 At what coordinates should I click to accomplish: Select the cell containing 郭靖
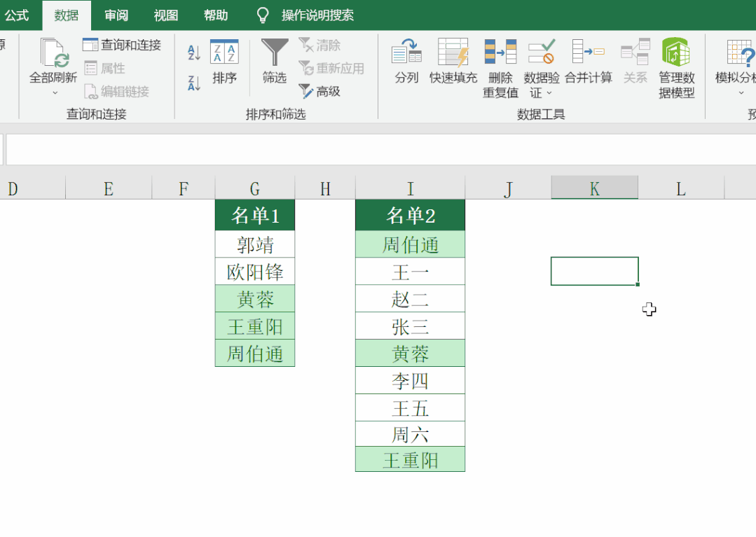(x=255, y=244)
